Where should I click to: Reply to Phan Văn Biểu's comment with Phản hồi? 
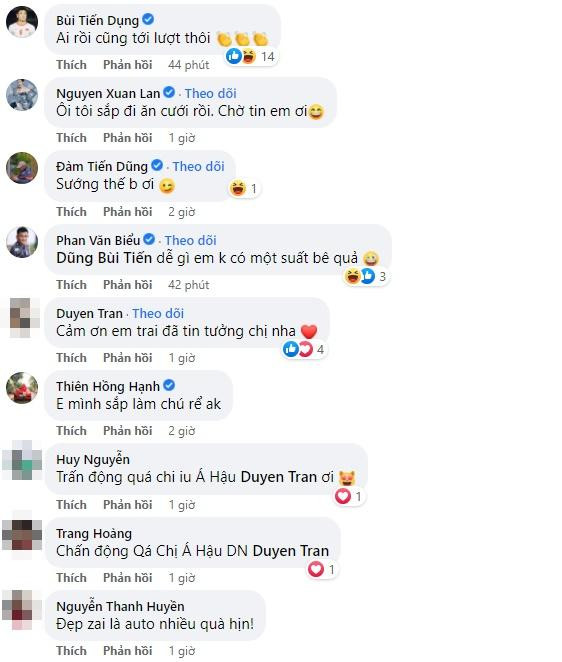point(128,285)
